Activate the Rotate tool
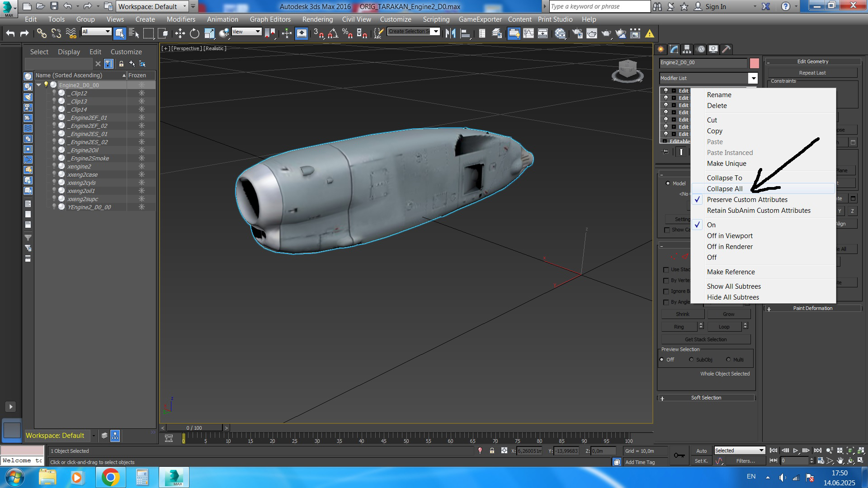Viewport: 868px width, 488px height. 194,33
